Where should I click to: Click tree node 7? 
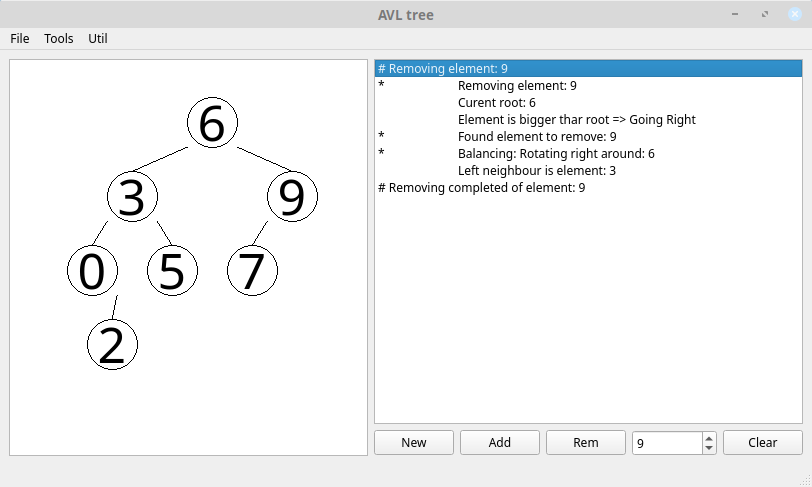[x=252, y=271]
